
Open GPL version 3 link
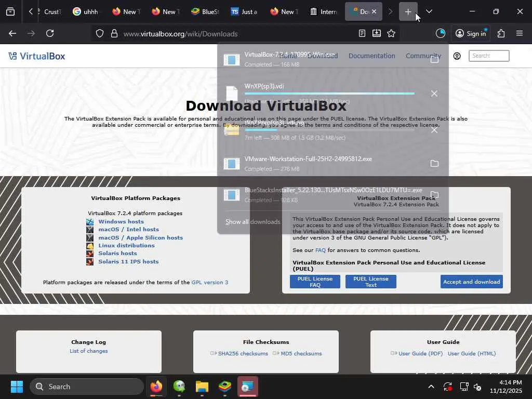210,282
